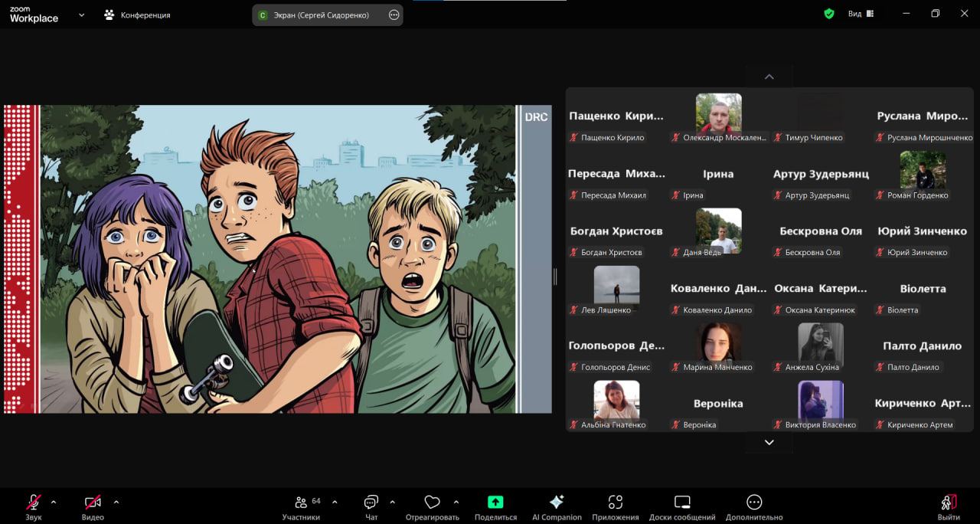Expand the video options arrow next to Видео

coord(116,503)
